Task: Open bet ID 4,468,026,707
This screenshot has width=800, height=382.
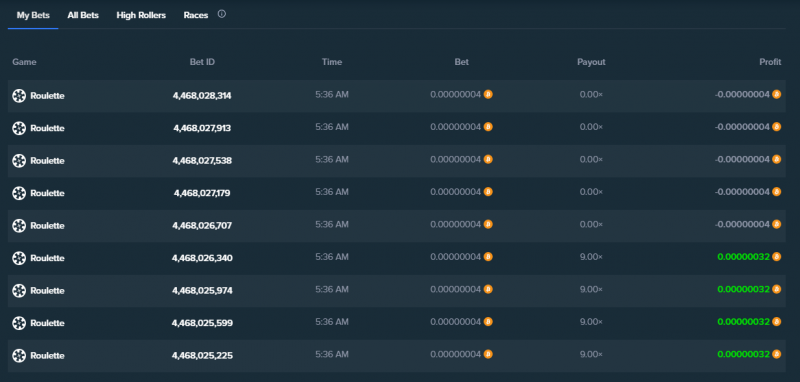Action: 202,225
